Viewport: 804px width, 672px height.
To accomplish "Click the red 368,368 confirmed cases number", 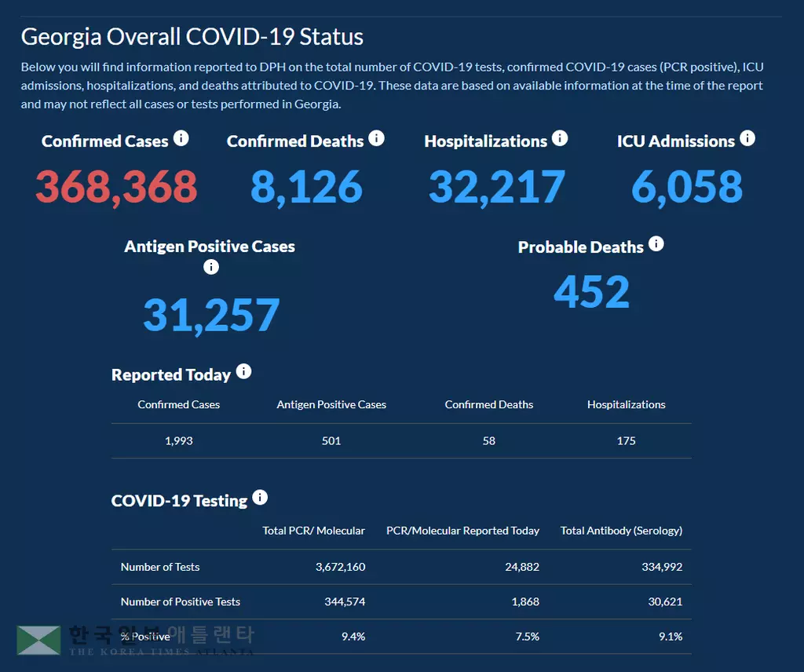I will pyautogui.click(x=116, y=187).
